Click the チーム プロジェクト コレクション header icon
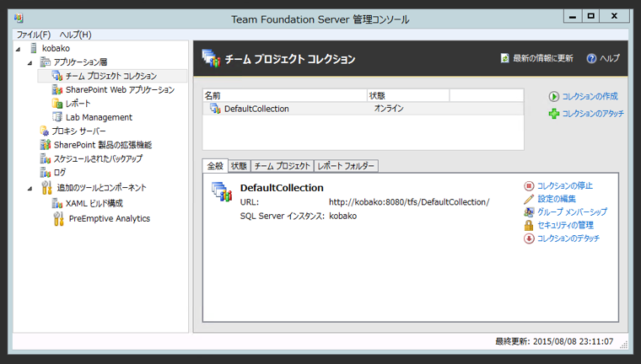 211,58
